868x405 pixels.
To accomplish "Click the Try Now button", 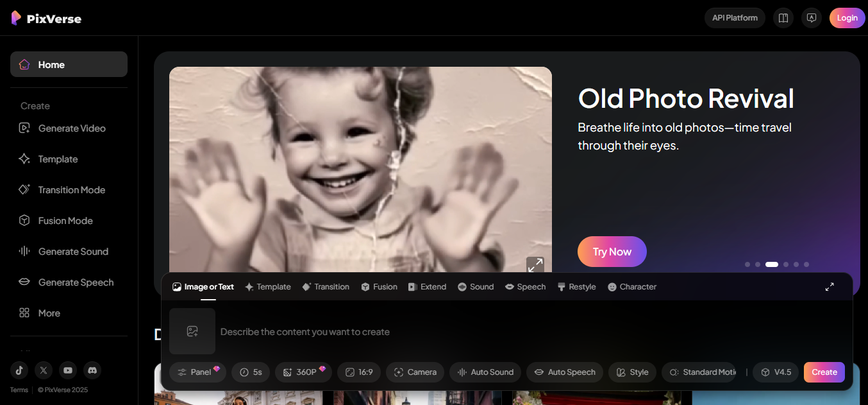I will point(612,252).
